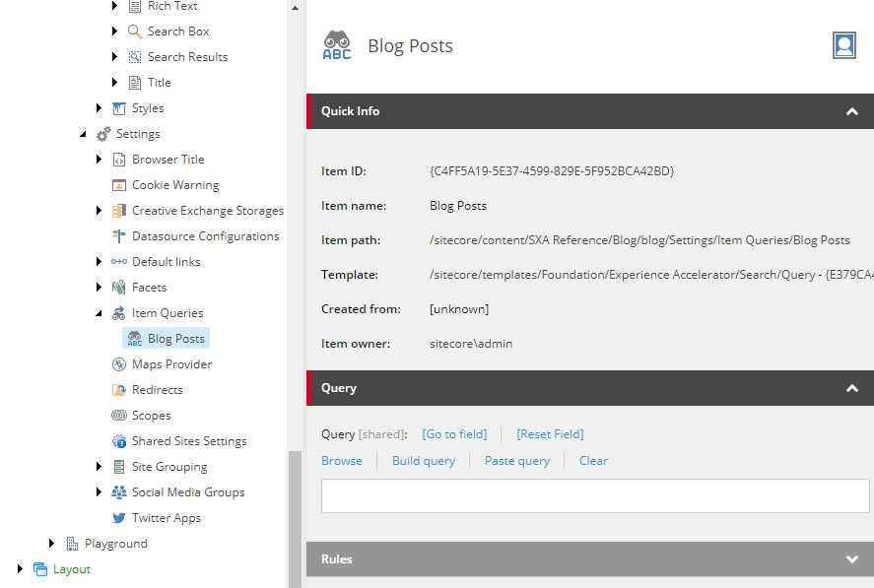Viewport: 874px width, 588px height.
Task: Click the Default links icon
Action: tap(119, 262)
